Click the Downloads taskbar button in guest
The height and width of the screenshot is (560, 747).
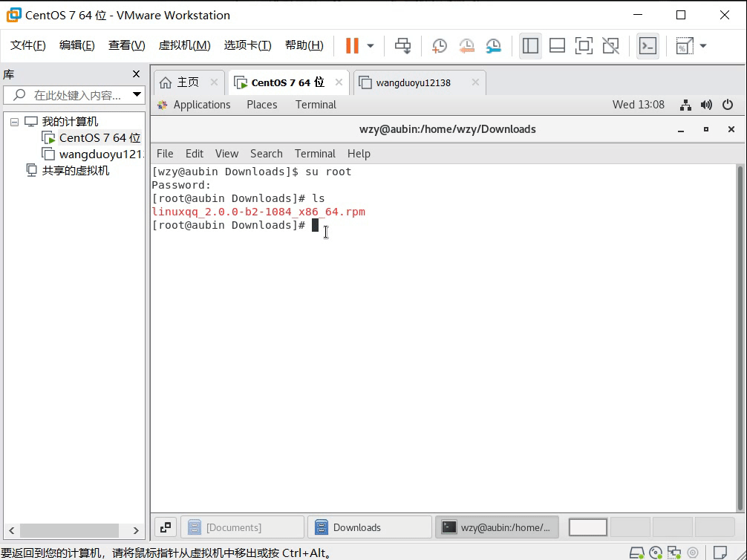point(369,527)
